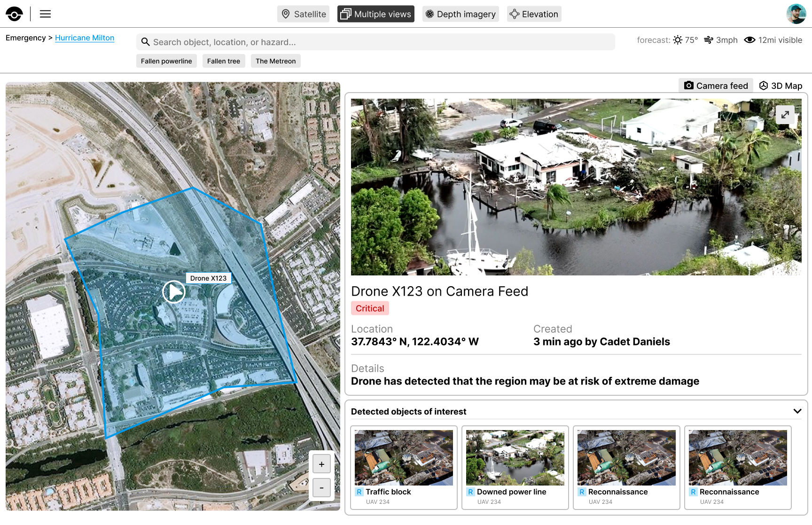Switch to 3D Map tab
This screenshot has width=812, height=525.
coord(781,86)
